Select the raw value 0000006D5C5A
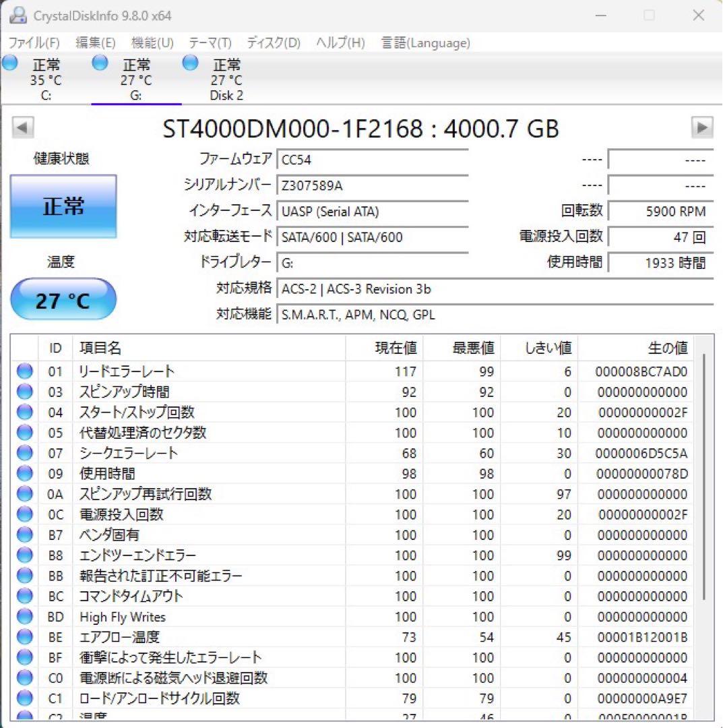This screenshot has height=728, width=723. 641,453
